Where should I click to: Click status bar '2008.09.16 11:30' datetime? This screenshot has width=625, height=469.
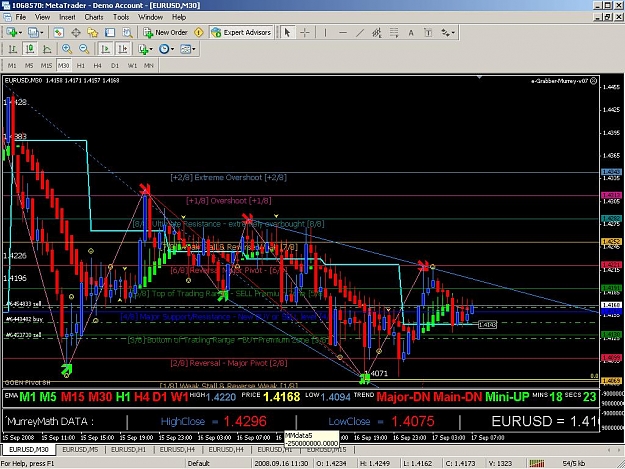(281, 463)
